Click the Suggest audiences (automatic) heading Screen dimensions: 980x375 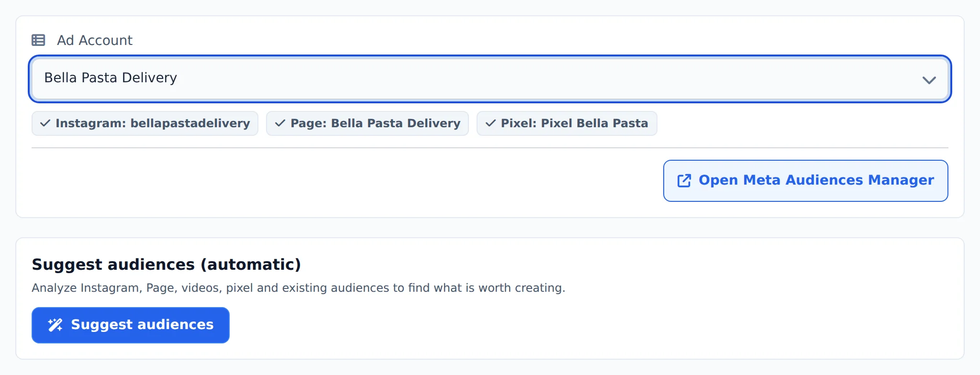(x=166, y=265)
